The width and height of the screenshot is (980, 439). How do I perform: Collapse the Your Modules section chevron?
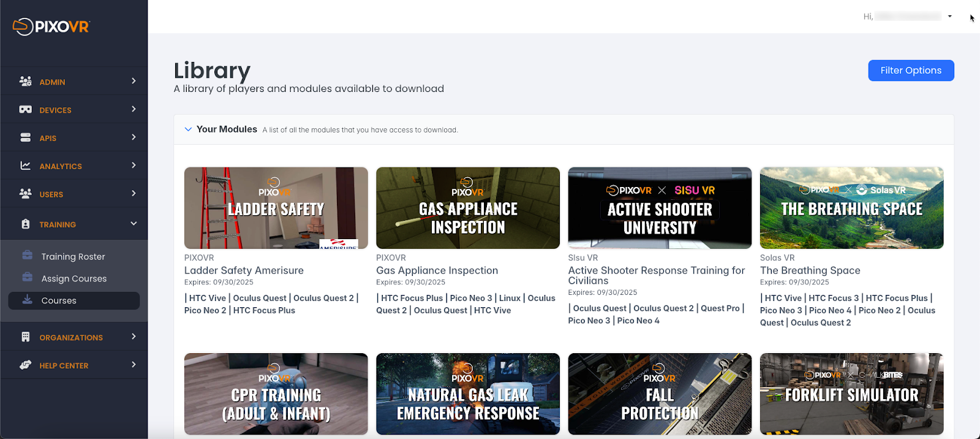tap(188, 129)
